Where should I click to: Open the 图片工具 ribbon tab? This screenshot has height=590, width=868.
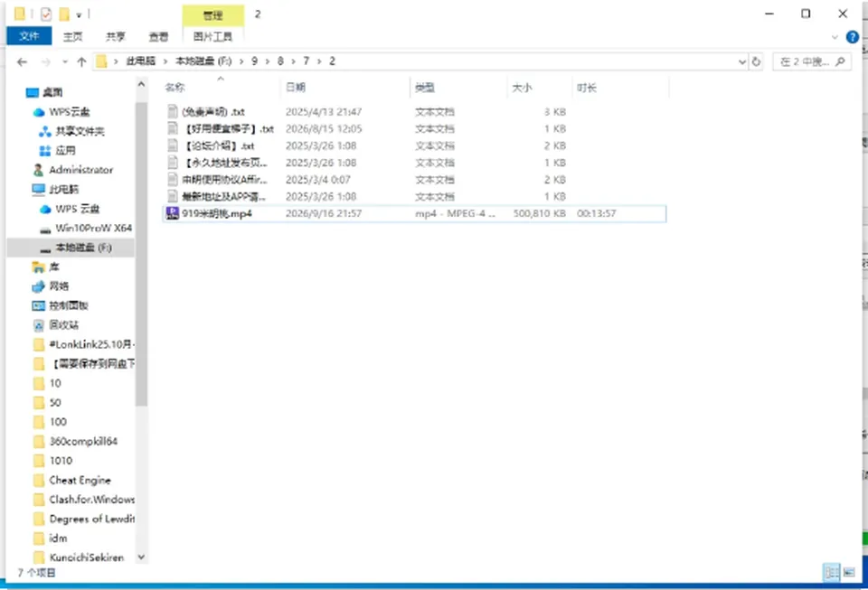point(213,36)
